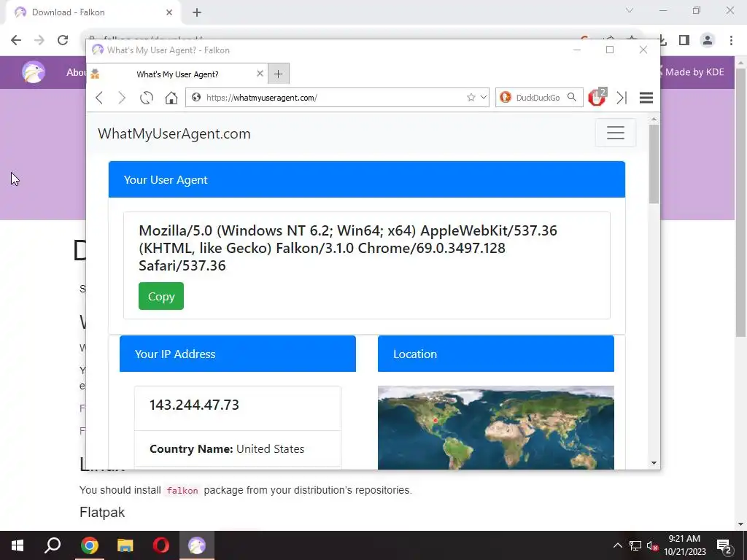This screenshot has width=747, height=560.
Task: Open muted volume tray icon
Action: point(652,546)
